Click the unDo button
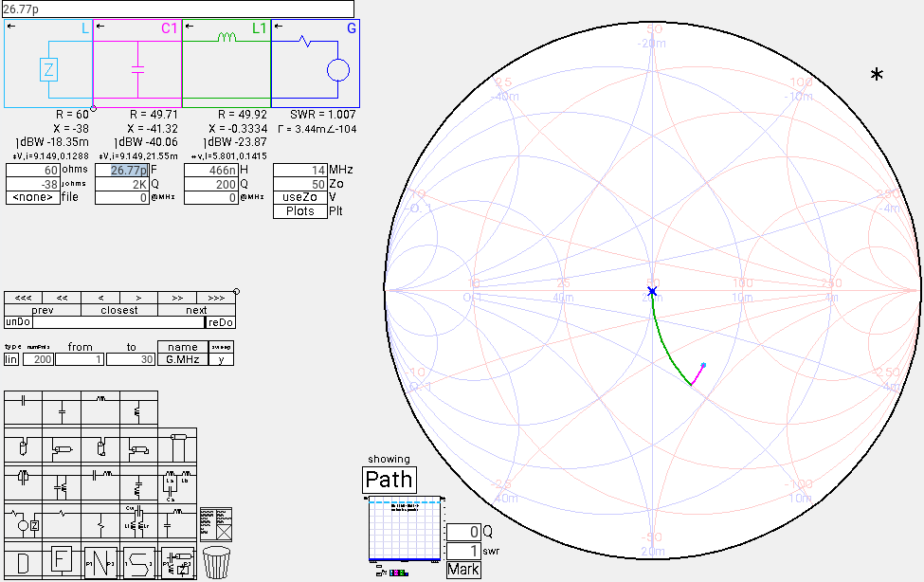This screenshot has width=924, height=582. tap(18, 322)
